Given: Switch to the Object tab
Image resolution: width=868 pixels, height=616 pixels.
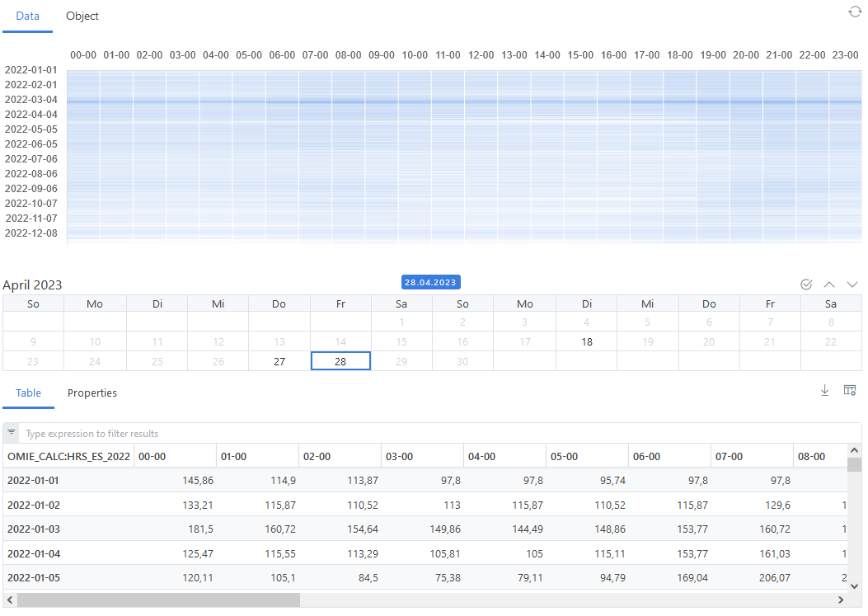Looking at the screenshot, I should point(82,16).
